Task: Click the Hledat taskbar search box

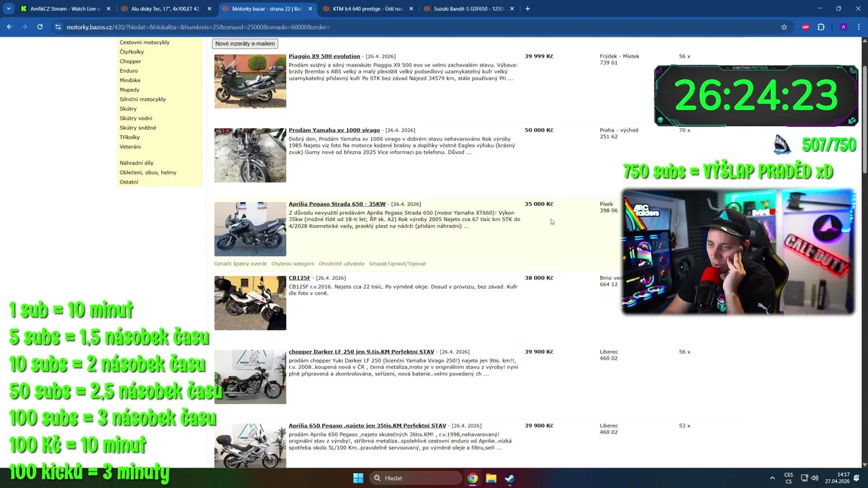Action: pyautogui.click(x=415, y=478)
